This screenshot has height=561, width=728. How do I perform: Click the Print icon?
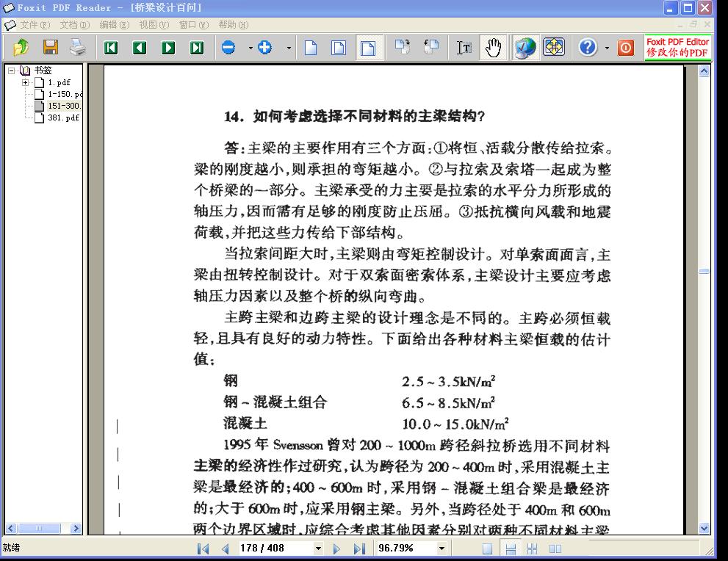[x=78, y=47]
